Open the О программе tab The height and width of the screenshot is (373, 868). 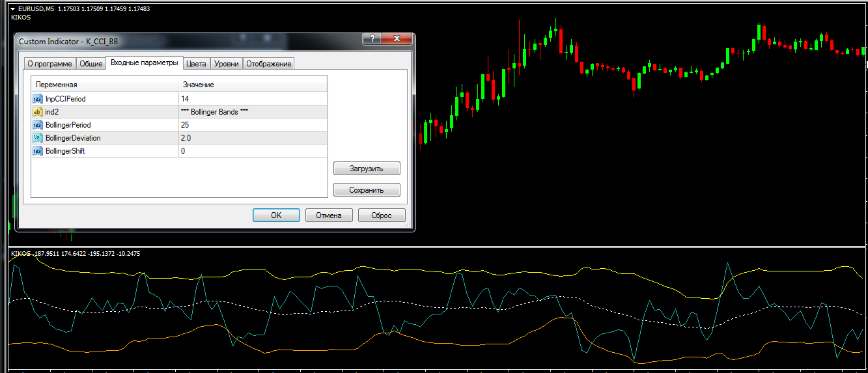tap(49, 64)
